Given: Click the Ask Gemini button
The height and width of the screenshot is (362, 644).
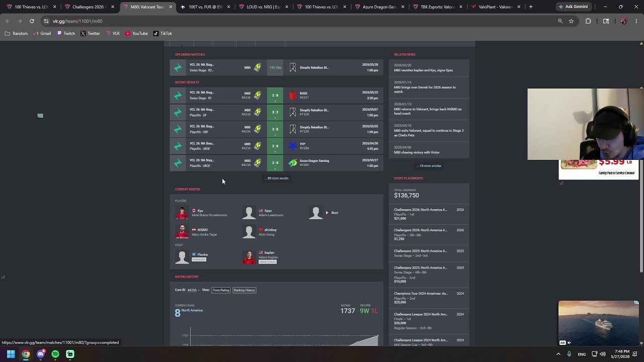Looking at the screenshot, I should [573, 7].
